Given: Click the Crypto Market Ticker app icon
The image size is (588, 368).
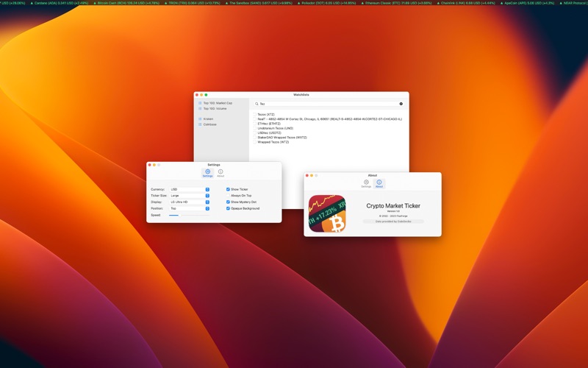Looking at the screenshot, I should coord(328,213).
